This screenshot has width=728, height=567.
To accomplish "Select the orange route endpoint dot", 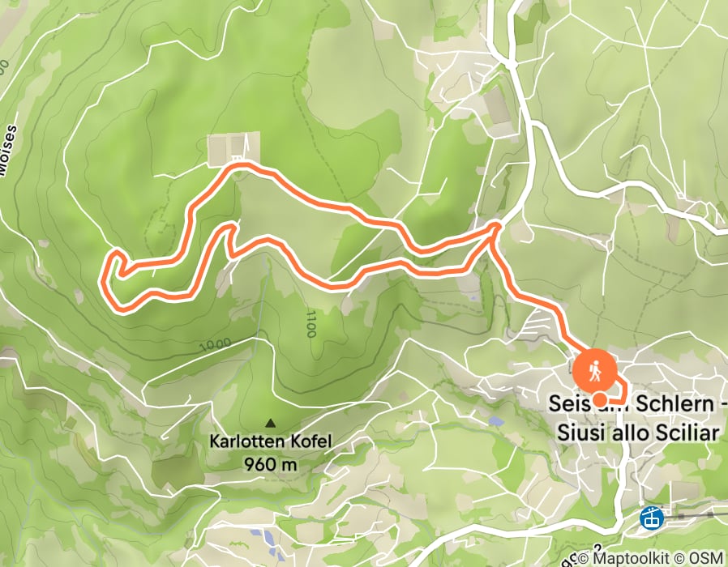I will (601, 399).
